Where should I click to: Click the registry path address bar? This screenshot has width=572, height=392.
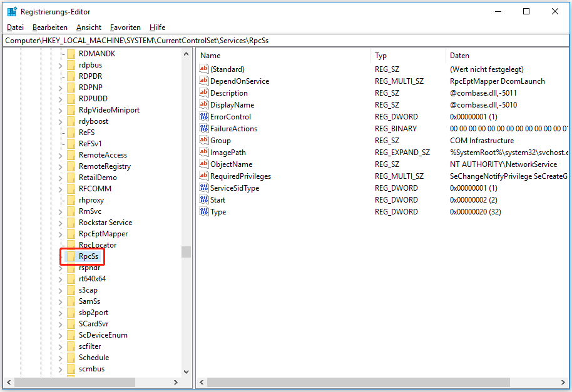point(285,40)
